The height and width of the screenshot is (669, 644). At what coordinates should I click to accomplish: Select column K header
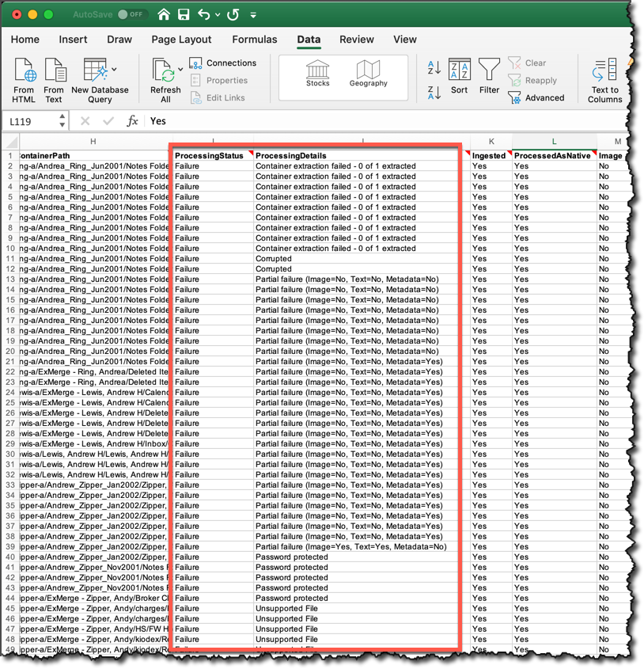[x=491, y=142]
